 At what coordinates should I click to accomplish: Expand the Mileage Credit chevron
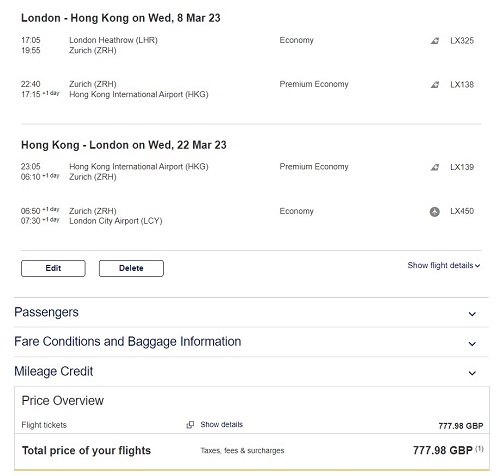tap(472, 373)
